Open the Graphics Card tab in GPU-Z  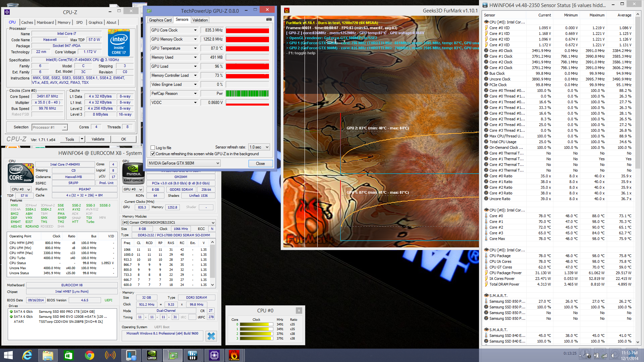pyautogui.click(x=160, y=20)
